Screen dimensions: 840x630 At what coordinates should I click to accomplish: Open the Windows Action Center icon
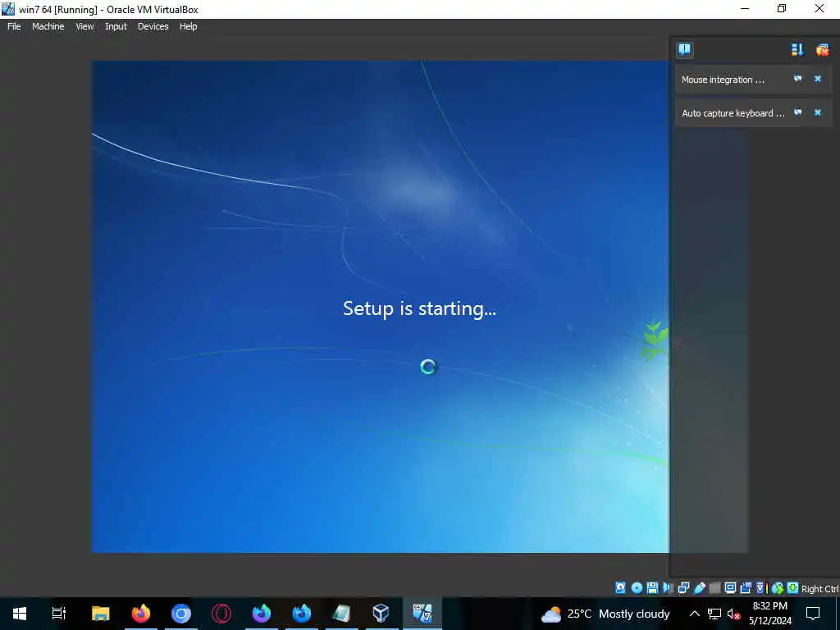click(x=813, y=614)
